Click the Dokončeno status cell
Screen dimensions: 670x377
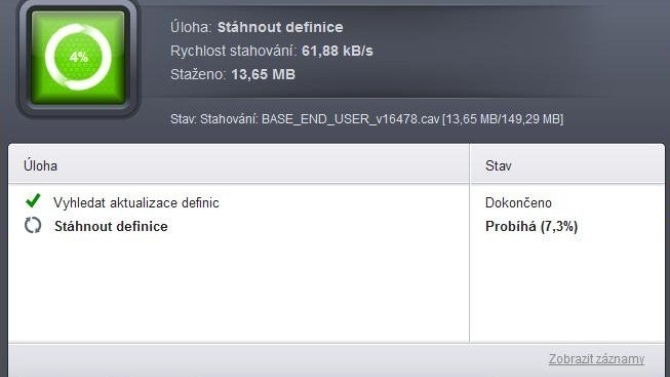518,203
